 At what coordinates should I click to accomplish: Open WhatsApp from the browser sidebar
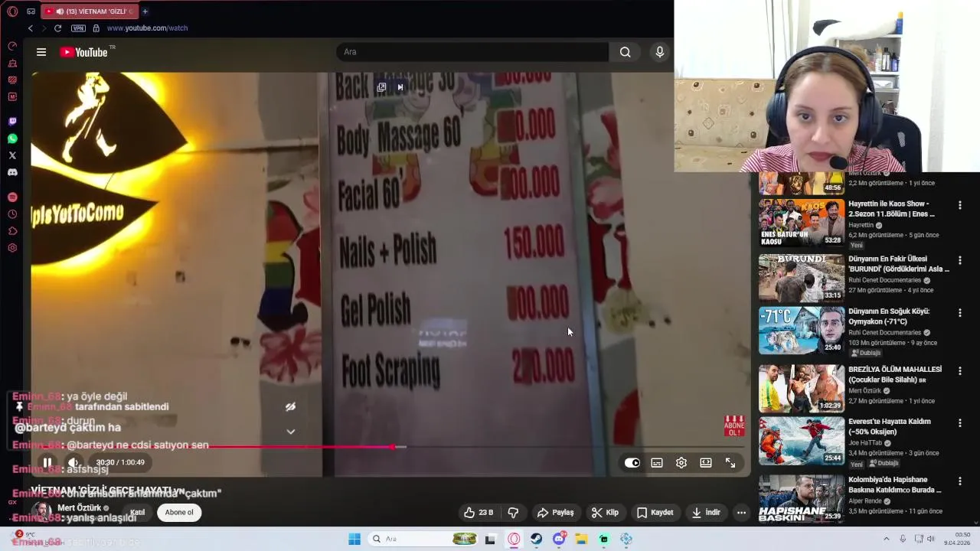click(x=12, y=139)
